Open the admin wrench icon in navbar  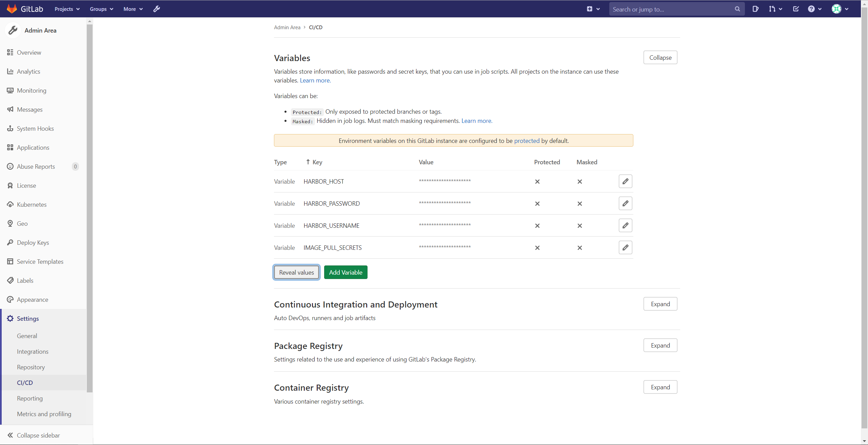coord(156,9)
